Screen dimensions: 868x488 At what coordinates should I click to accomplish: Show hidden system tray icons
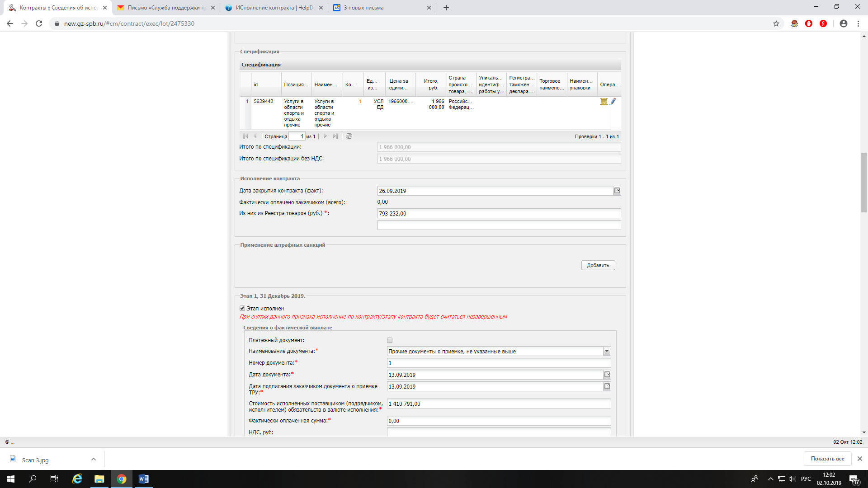(x=770, y=479)
